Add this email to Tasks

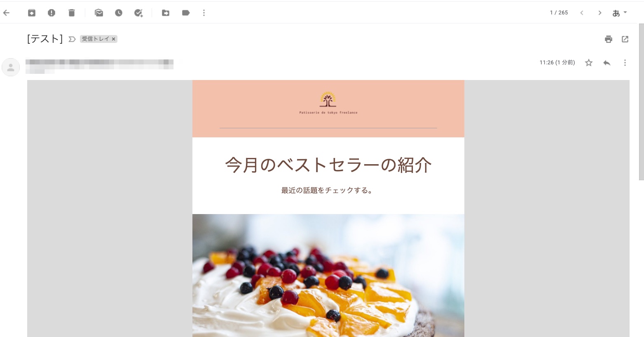[138, 13]
